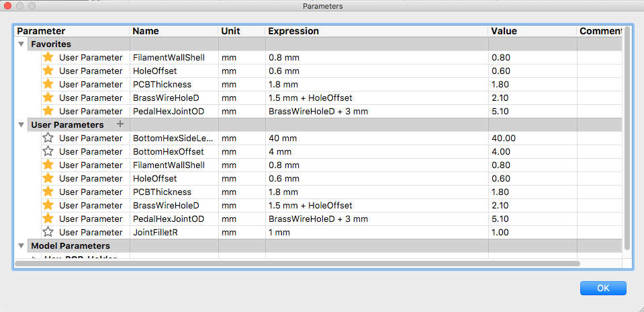Click the PedalHexJointOD star in Favorites

pyautogui.click(x=48, y=111)
